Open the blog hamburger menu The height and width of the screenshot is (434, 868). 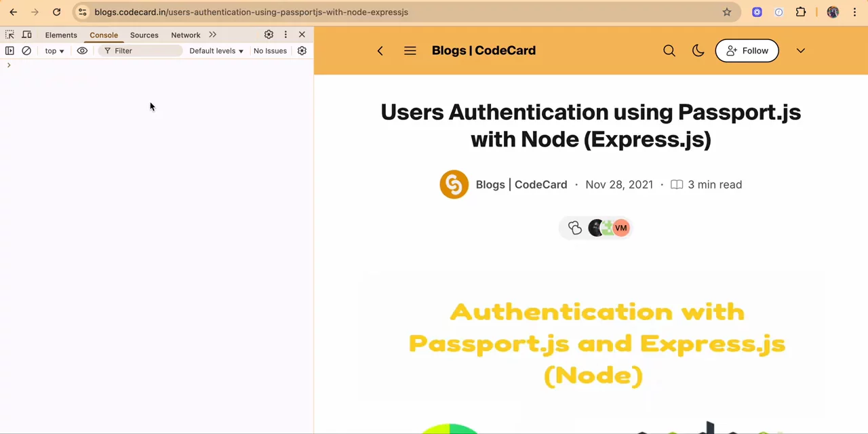(x=410, y=51)
